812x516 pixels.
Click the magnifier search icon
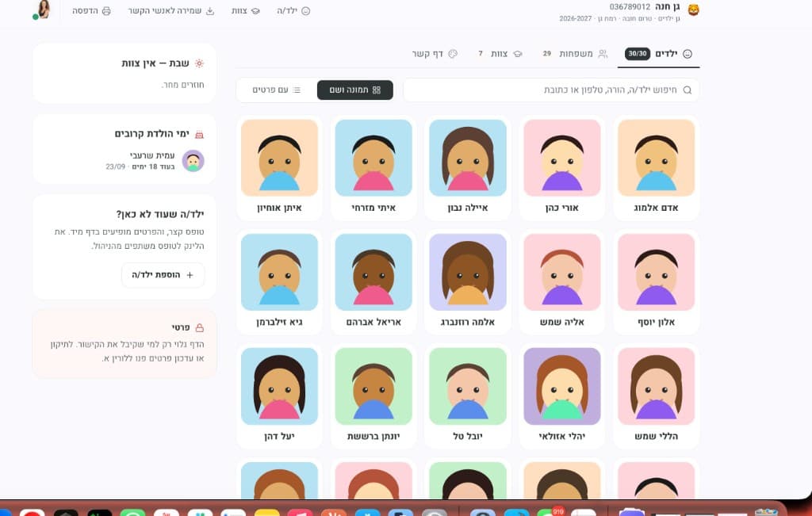688,90
